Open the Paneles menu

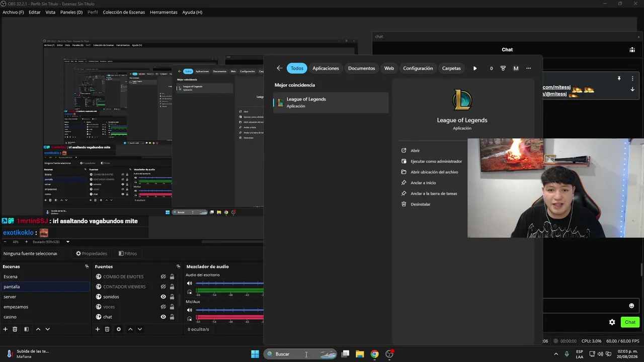coord(71,12)
